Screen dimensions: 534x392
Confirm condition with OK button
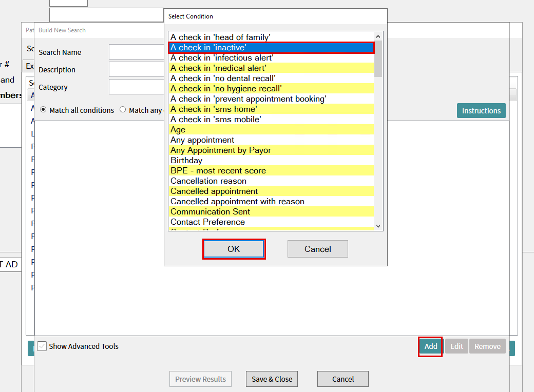pos(234,249)
